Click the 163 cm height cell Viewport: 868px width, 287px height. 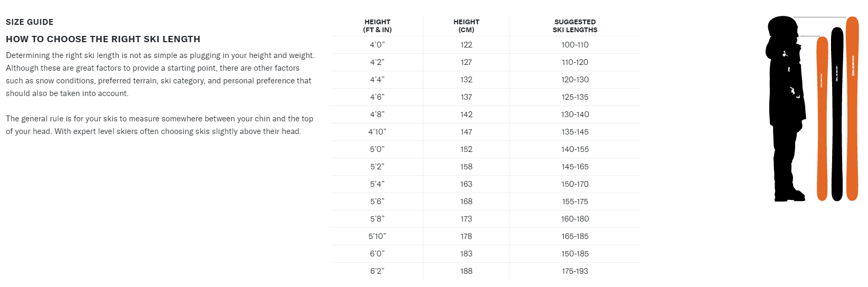(x=466, y=184)
